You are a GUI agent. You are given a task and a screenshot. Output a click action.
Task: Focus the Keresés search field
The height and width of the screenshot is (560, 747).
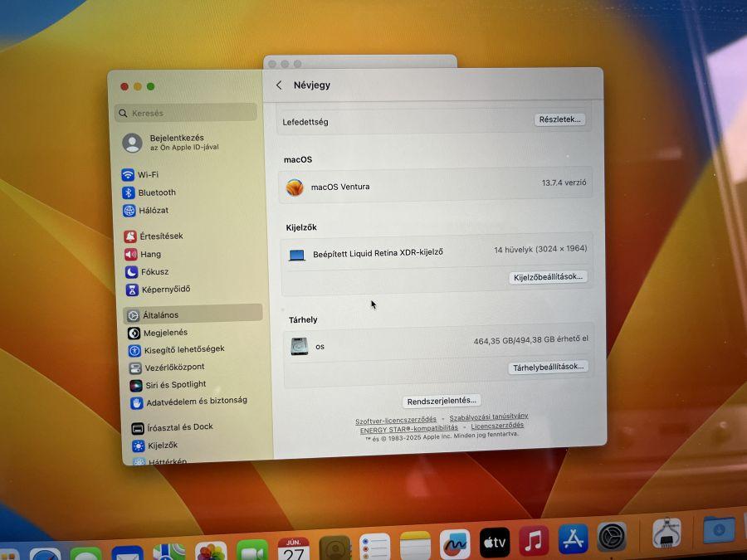(186, 113)
